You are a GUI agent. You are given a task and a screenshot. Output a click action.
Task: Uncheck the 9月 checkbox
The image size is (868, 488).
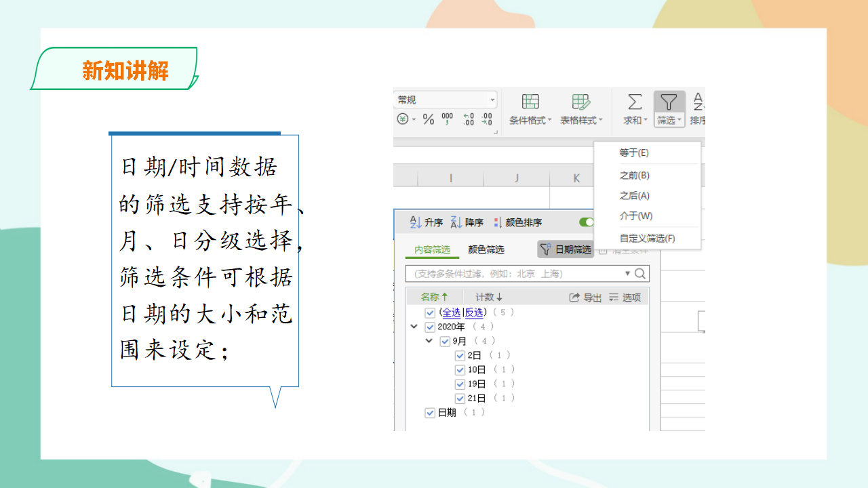click(x=445, y=341)
